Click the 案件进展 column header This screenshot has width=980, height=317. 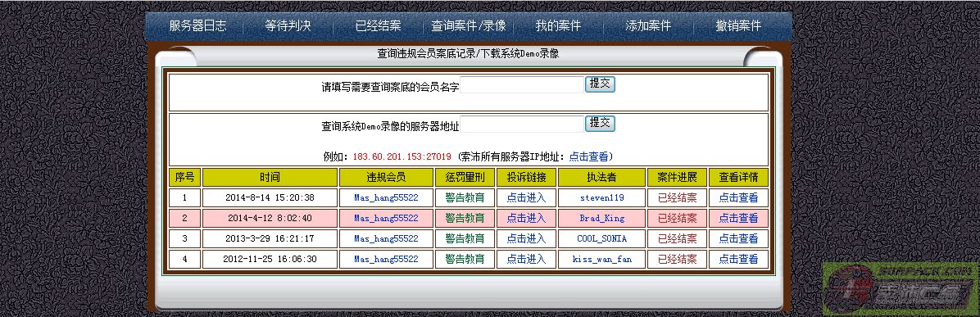tap(678, 178)
